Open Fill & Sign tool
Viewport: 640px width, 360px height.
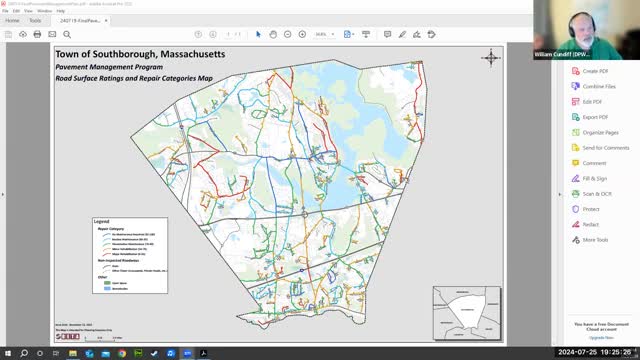[x=589, y=179]
